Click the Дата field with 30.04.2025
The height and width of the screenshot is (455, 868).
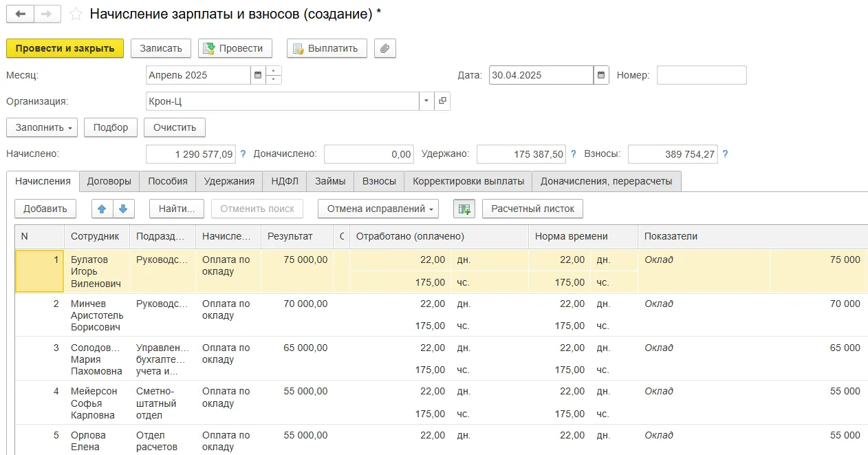pos(541,75)
